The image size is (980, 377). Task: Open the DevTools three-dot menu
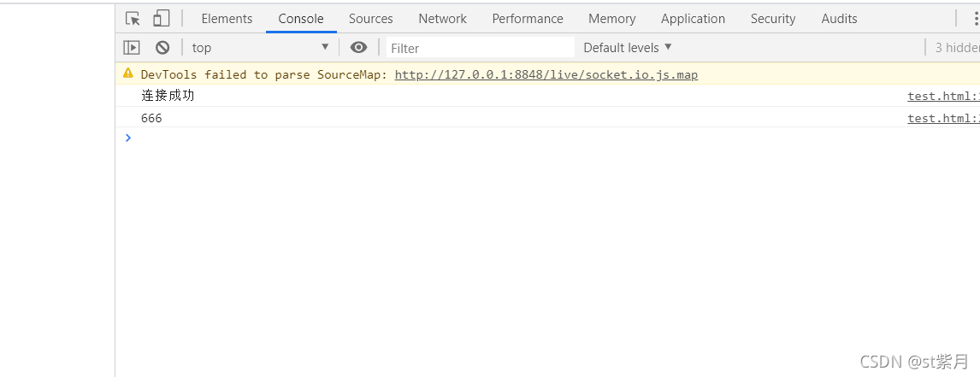pyautogui.click(x=976, y=19)
